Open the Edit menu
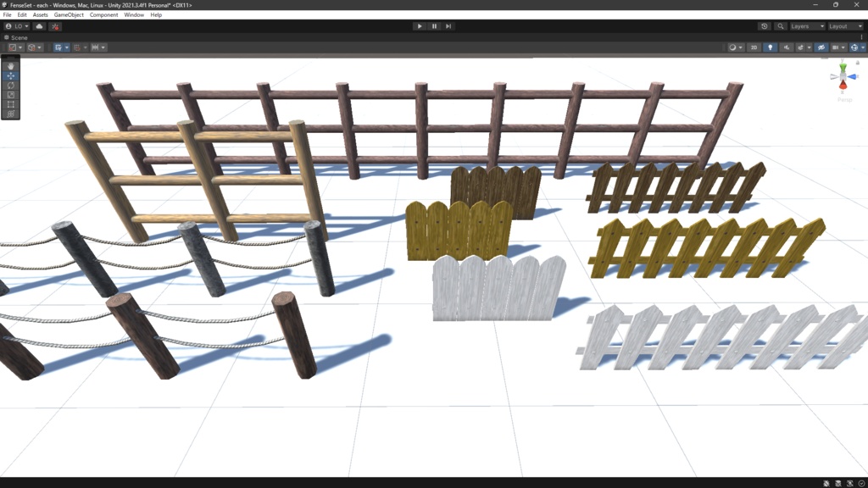Image resolution: width=868 pixels, height=488 pixels. click(x=22, y=15)
